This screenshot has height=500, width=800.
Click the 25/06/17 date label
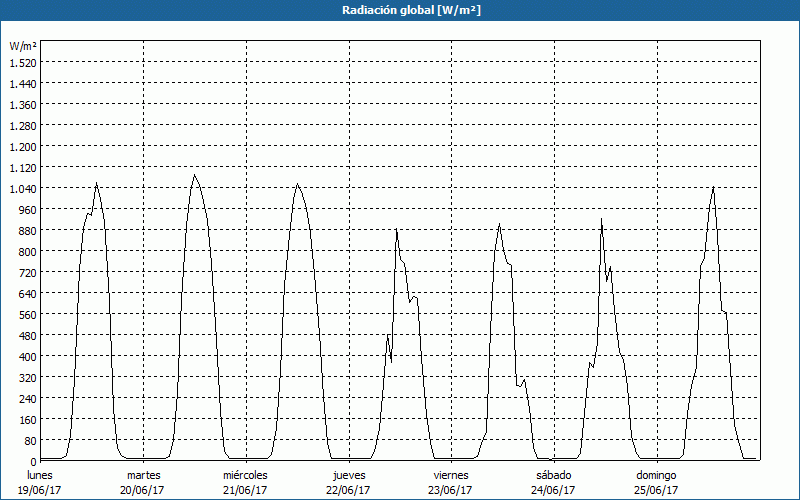tap(656, 489)
